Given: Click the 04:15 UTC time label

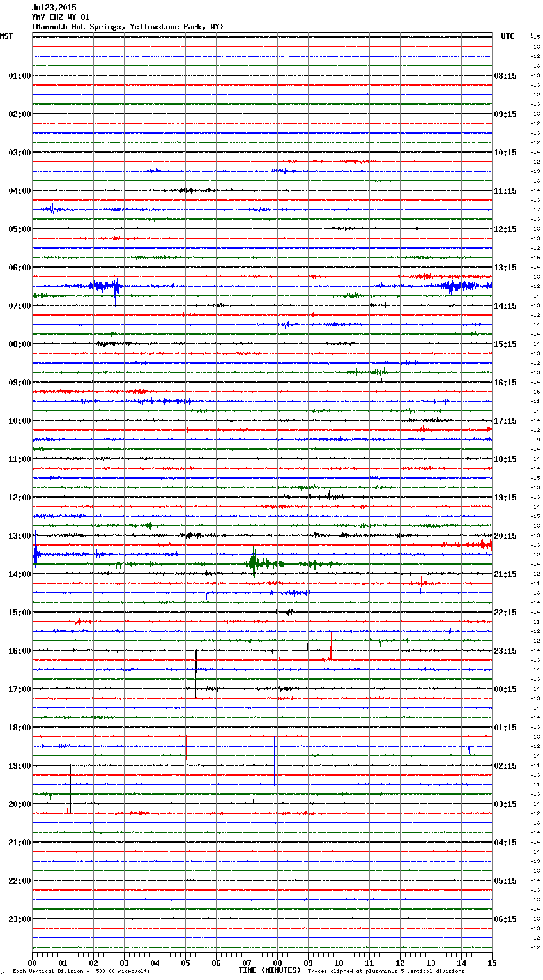Looking at the screenshot, I should click(x=505, y=843).
